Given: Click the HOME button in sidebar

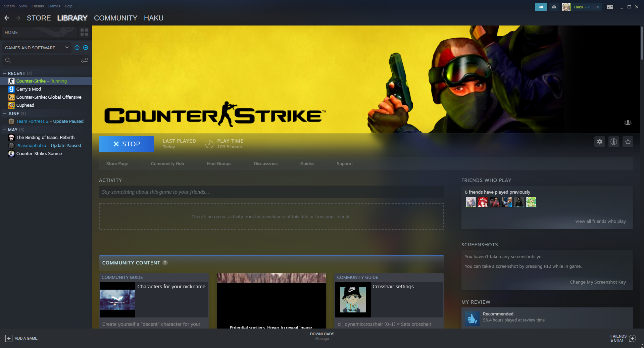Looking at the screenshot, I should (x=40, y=32).
